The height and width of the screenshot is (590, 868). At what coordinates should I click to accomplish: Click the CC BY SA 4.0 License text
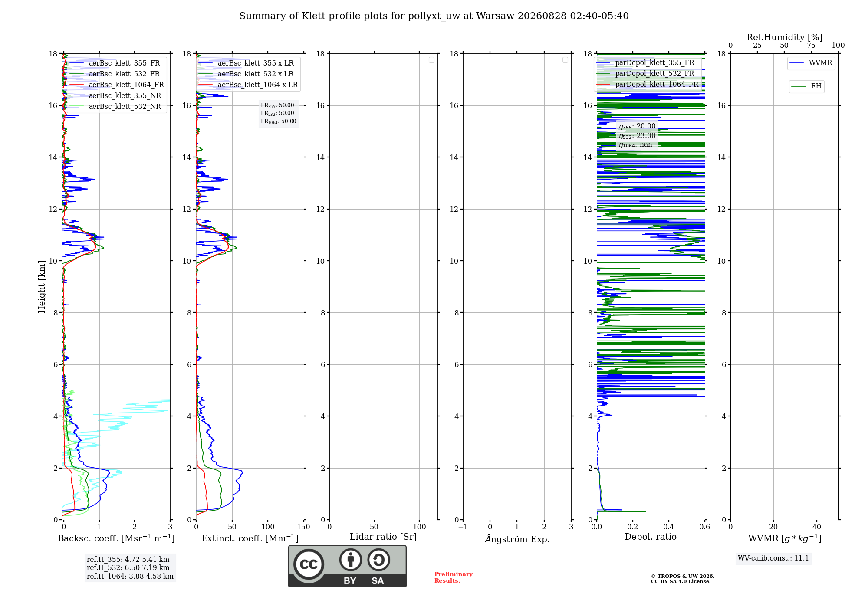[681, 582]
